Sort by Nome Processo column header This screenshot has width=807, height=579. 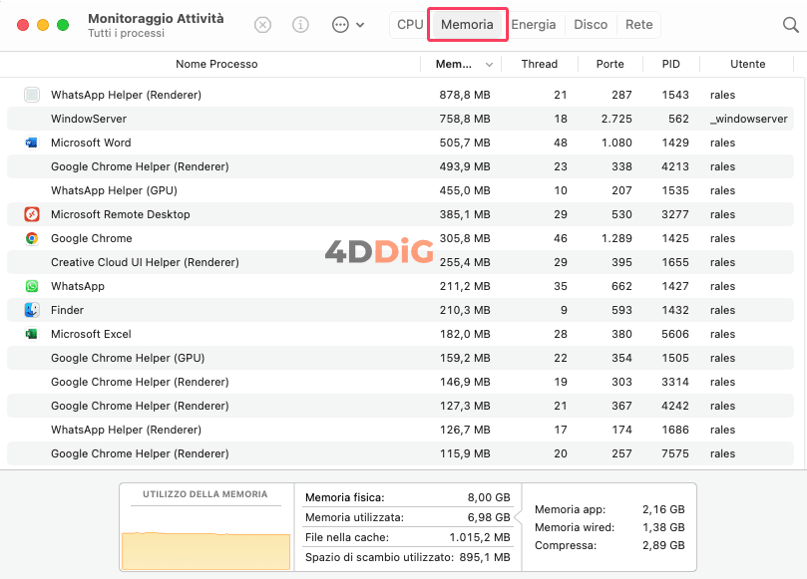point(216,64)
